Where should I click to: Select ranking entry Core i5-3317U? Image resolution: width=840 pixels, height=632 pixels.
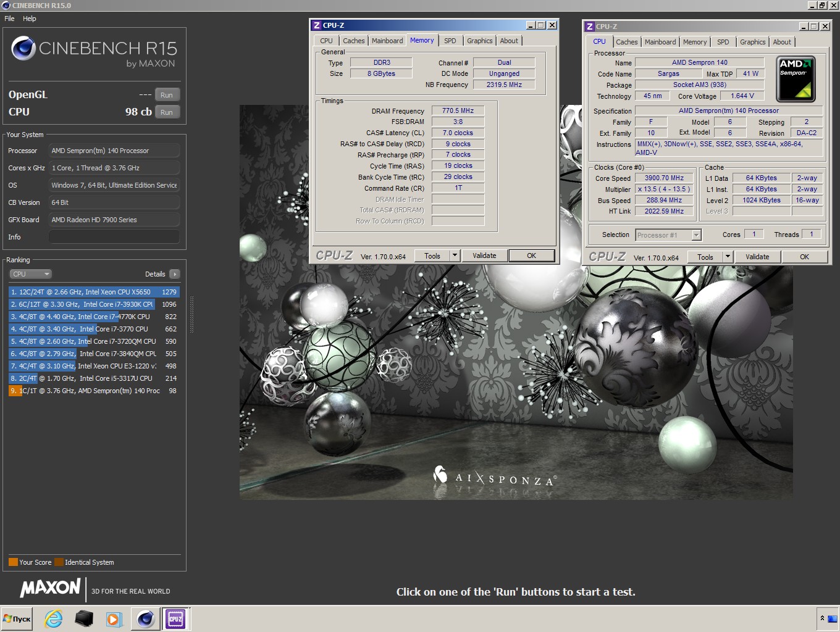click(94, 378)
